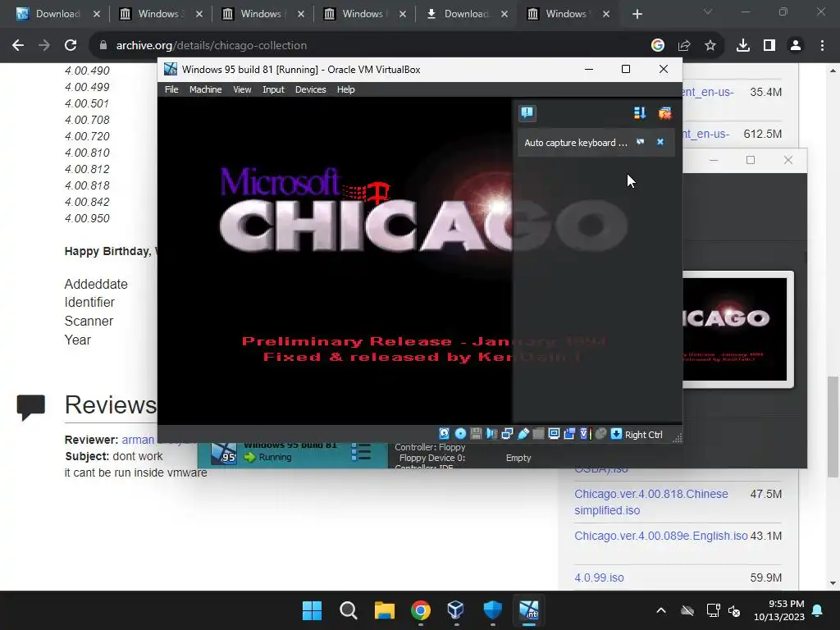Click the display indicator in VirtualBox status bar
The width and height of the screenshot is (840, 630).
(554, 434)
